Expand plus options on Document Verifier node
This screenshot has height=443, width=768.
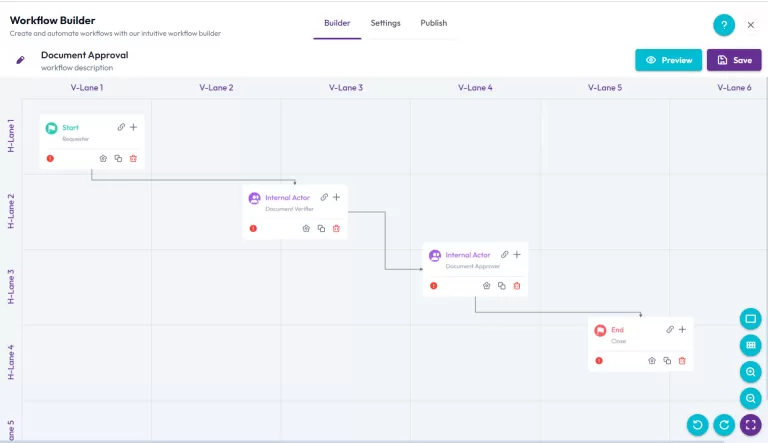[336, 197]
